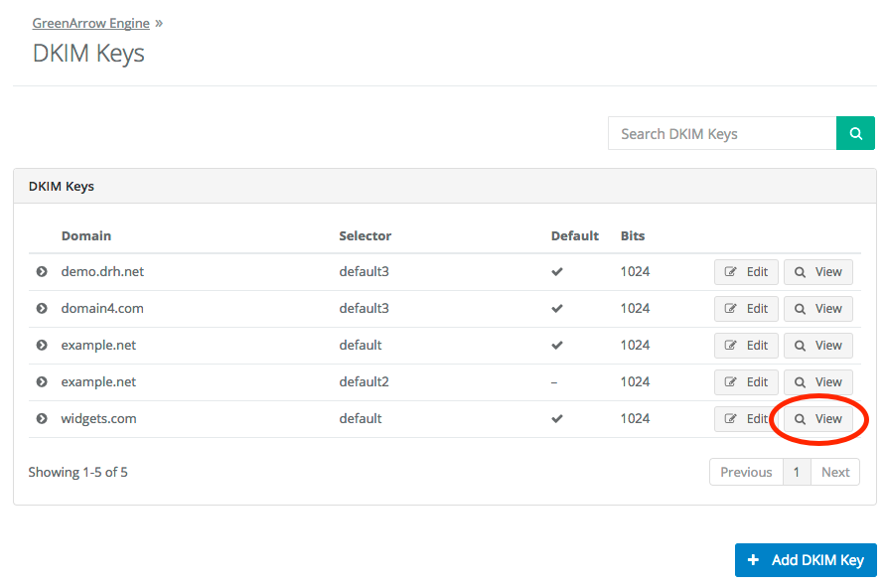Expand the widgets.com row arrow
Viewport: 886px width, 588px height.
[42, 419]
